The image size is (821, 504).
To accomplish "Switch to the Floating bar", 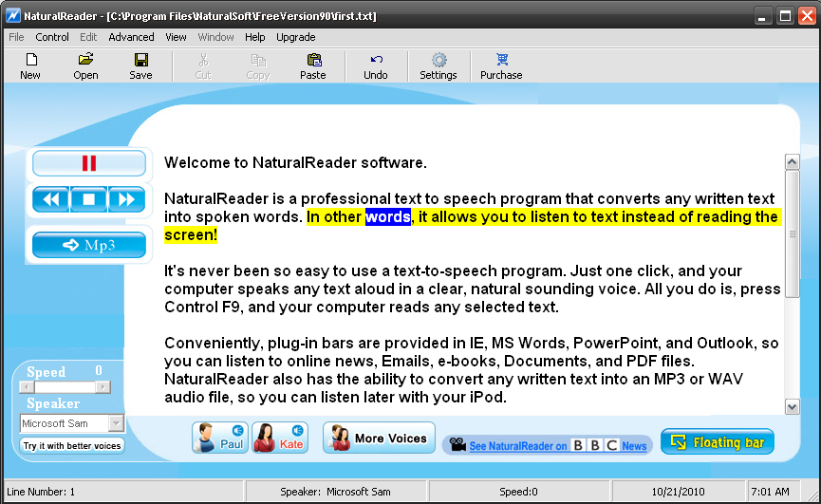I will pos(718,441).
